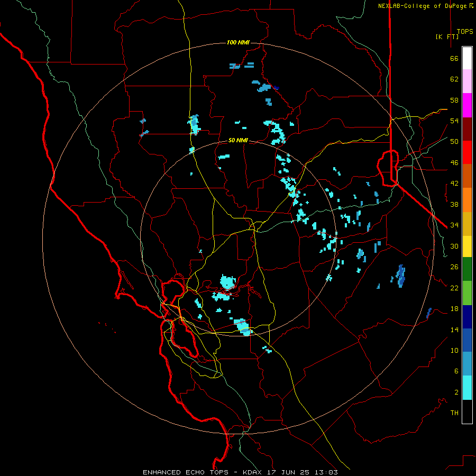Click the yellow legend swatch
This screenshot has width=476, height=476.
point(467,246)
